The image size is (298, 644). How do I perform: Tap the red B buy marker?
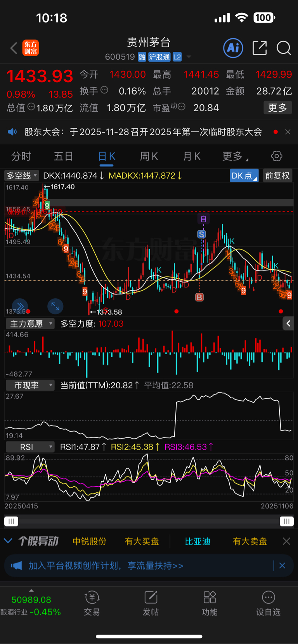click(x=199, y=297)
